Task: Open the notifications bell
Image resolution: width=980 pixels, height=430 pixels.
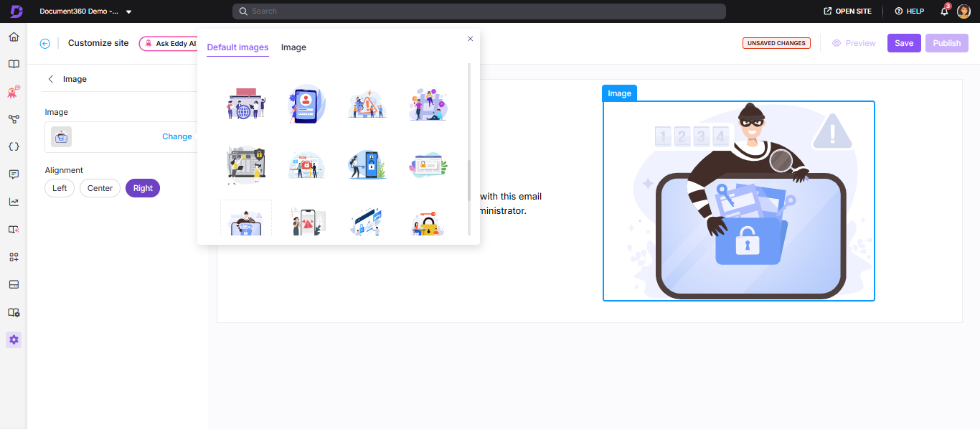Action: (945, 11)
